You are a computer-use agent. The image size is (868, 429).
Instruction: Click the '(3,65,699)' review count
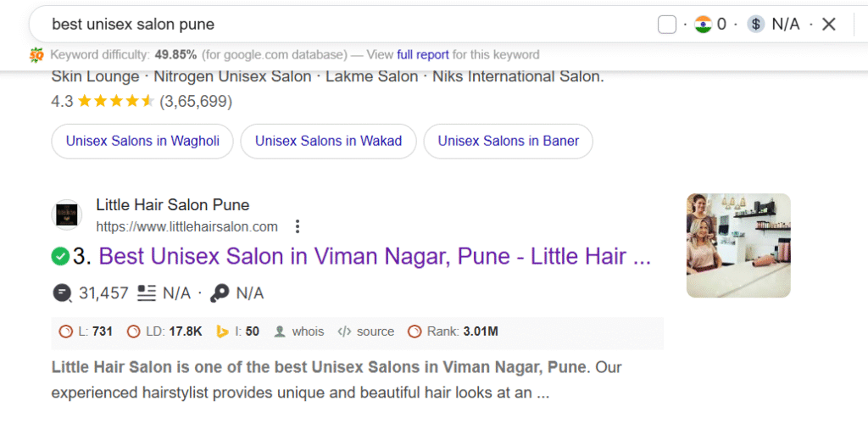(196, 101)
